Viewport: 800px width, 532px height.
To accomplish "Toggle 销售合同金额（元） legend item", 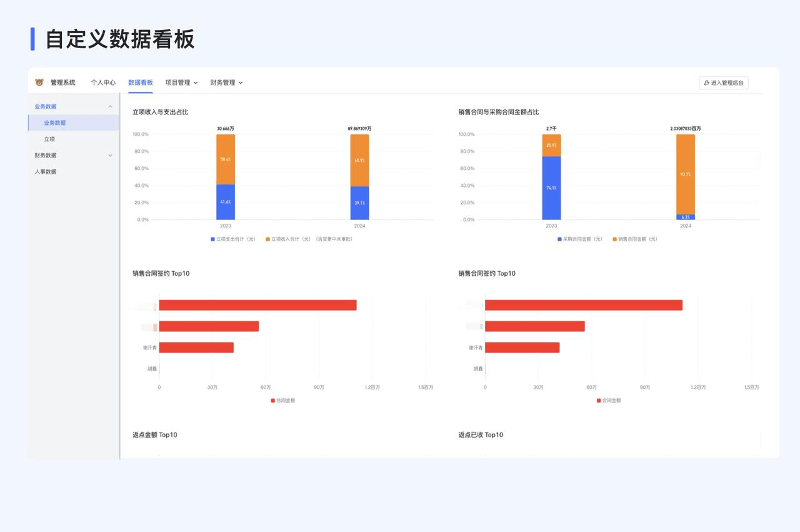I will pyautogui.click(x=635, y=239).
